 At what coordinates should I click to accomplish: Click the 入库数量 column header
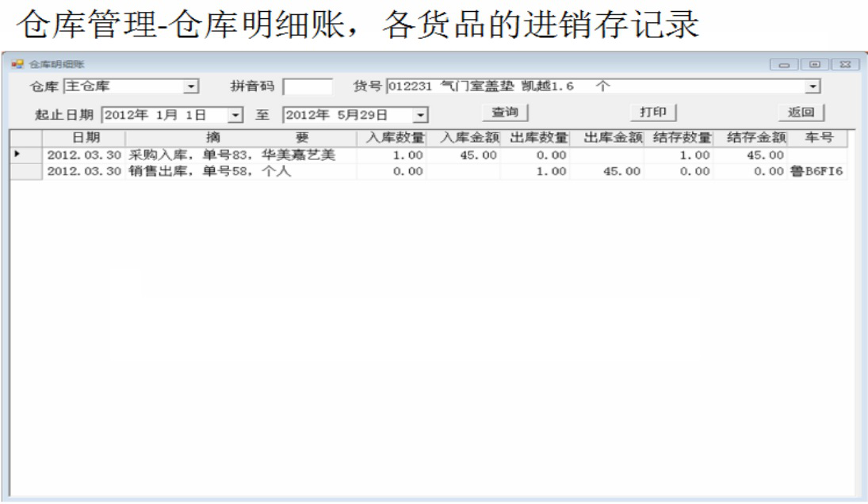pyautogui.click(x=394, y=138)
